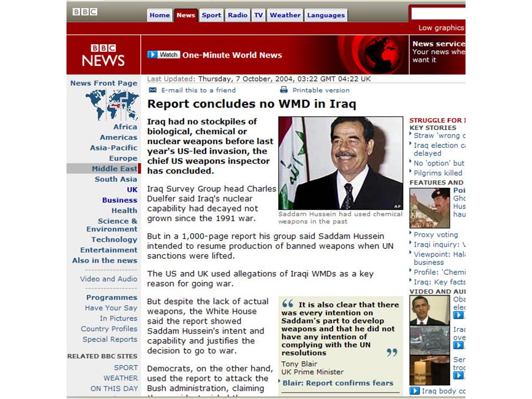Image resolution: width=532 pixels, height=399 pixels.
Task: Open ON THIS DAY link
Action: [x=114, y=388]
